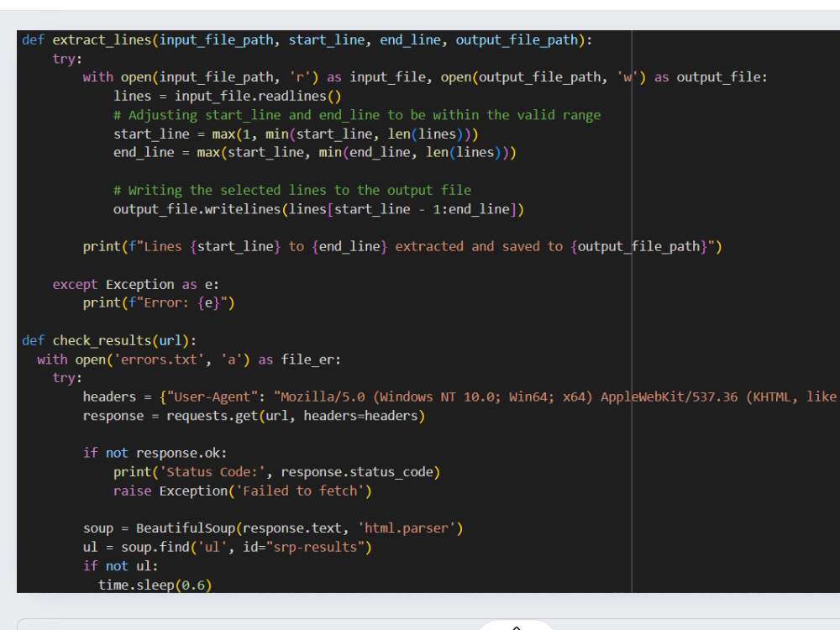
Task: Click the line 'start_line = max(1, min(start_line, len(lines)))'
Action: [x=296, y=134]
